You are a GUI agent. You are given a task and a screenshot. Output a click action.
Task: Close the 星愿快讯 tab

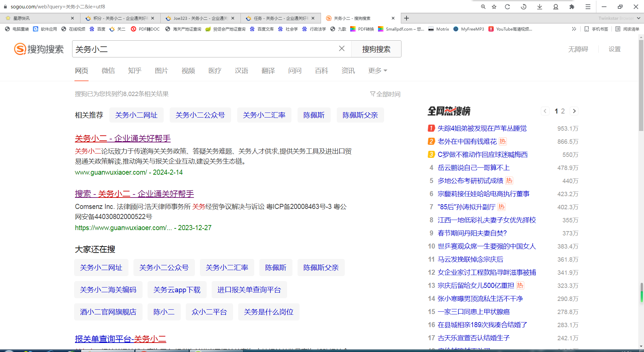point(72,18)
